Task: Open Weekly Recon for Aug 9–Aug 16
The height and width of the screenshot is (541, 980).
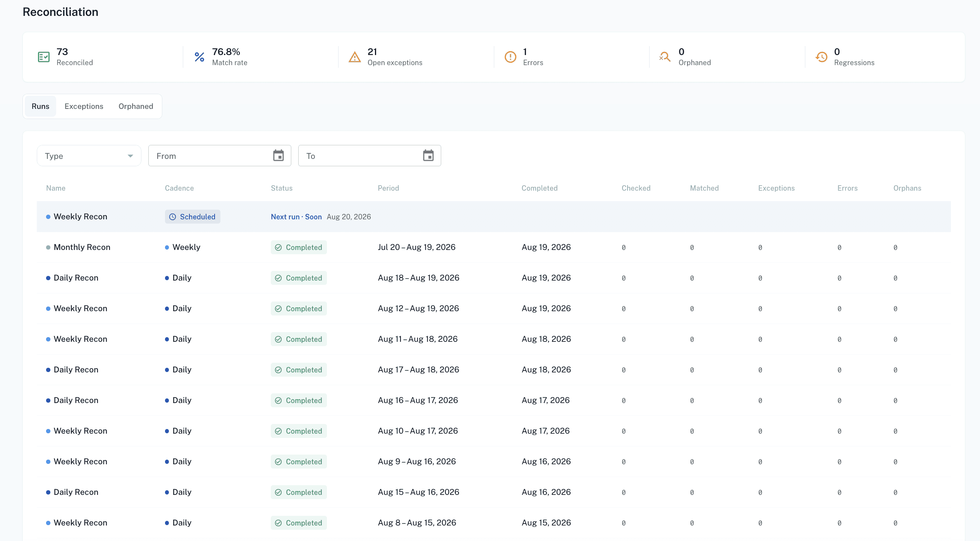Action: (x=494, y=462)
